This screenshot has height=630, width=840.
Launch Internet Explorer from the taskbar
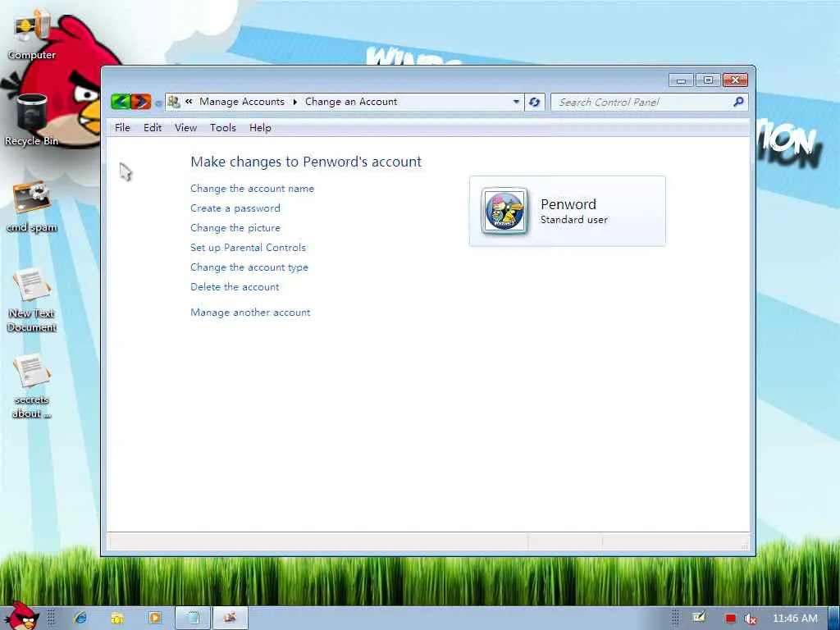80,619
